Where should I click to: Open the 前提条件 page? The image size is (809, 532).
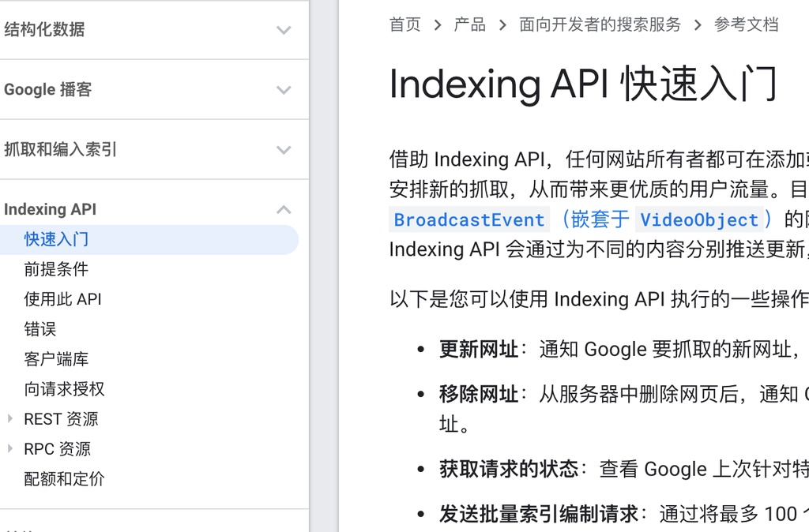55,269
